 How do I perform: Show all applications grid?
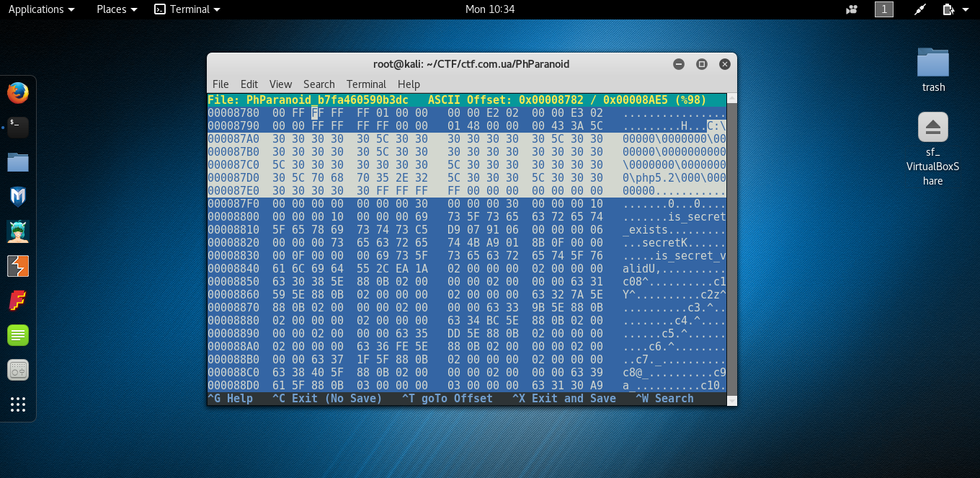pos(18,404)
